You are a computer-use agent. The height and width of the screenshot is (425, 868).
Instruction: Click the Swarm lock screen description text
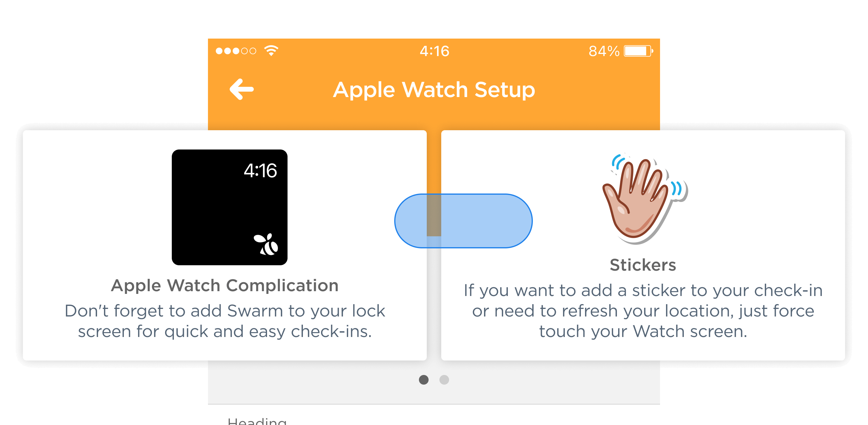225,321
